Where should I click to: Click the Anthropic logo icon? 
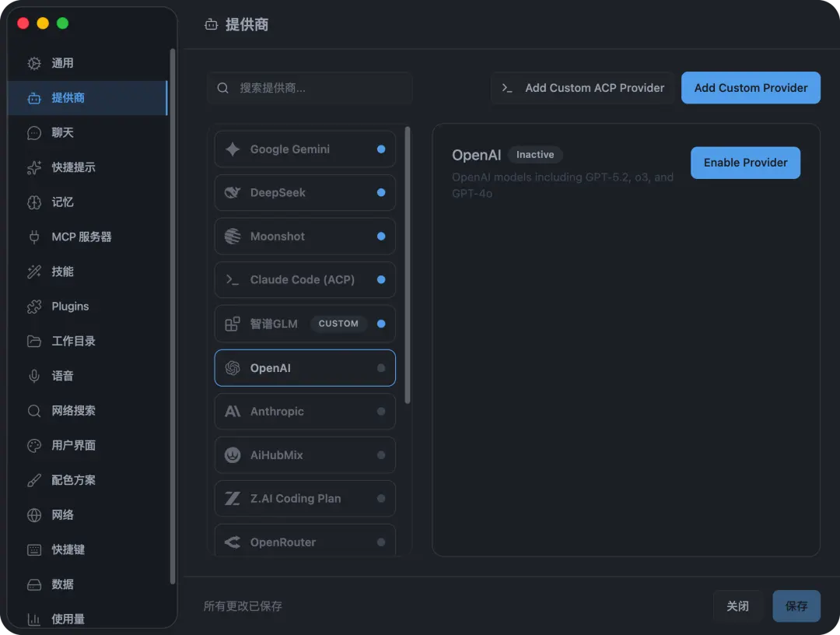coord(233,412)
